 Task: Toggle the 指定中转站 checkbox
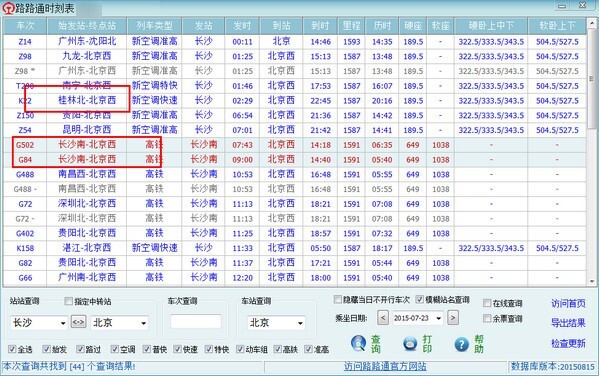[x=68, y=301]
